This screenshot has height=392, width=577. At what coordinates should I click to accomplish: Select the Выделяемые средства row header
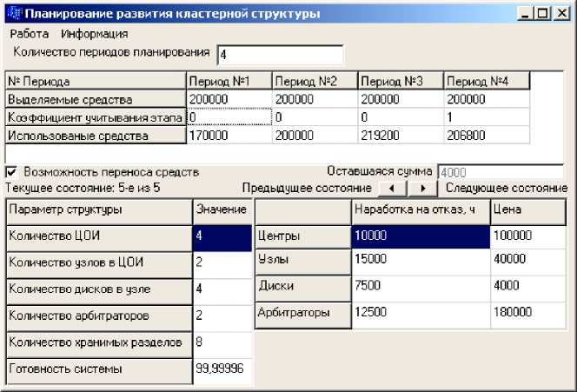(x=96, y=99)
